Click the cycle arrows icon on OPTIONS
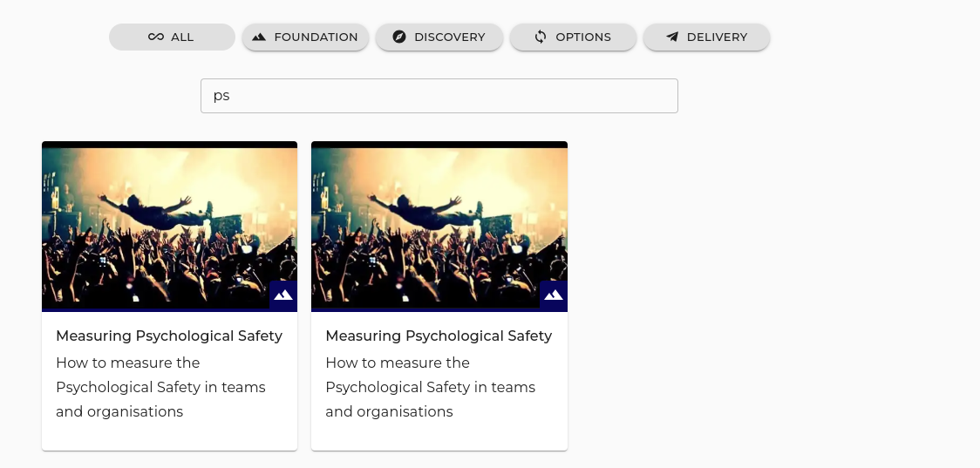Screen dimensions: 980x468 coord(541,37)
